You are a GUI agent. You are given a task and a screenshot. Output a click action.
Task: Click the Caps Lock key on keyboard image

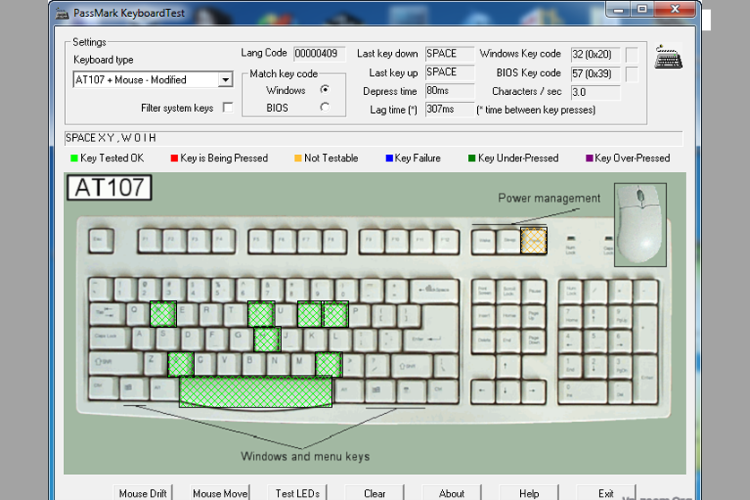tap(110, 339)
